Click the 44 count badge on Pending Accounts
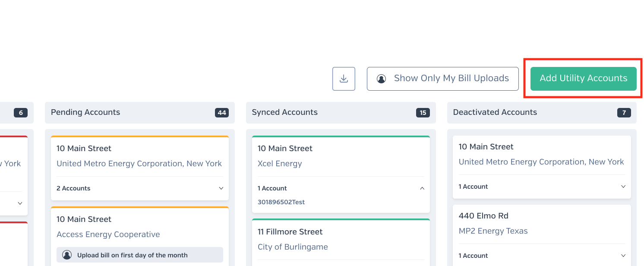 [x=222, y=113]
